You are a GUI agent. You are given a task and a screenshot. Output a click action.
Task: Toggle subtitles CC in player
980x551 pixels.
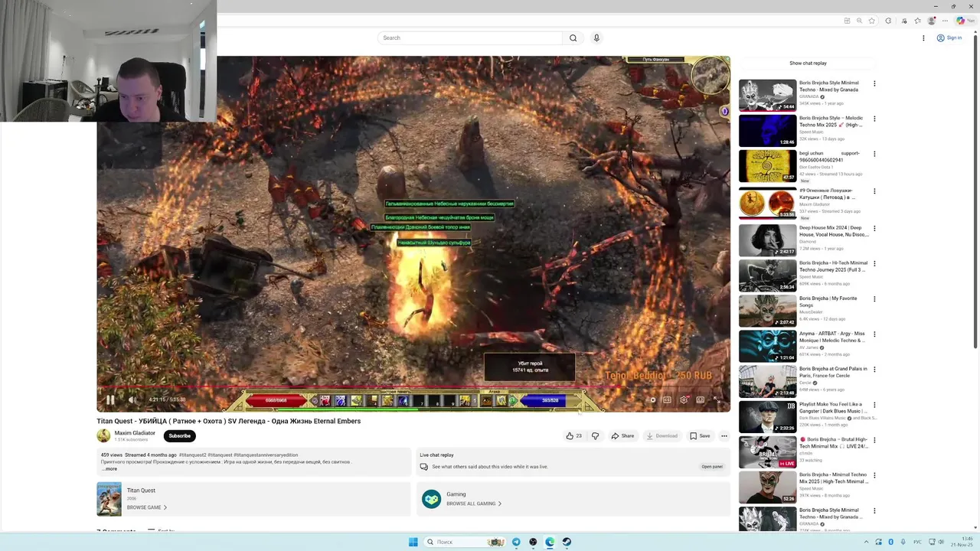pos(667,399)
